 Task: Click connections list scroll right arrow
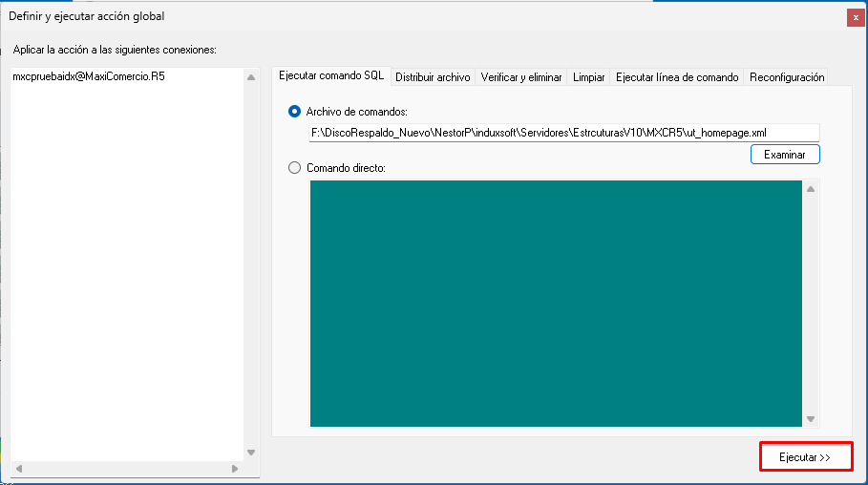point(236,469)
